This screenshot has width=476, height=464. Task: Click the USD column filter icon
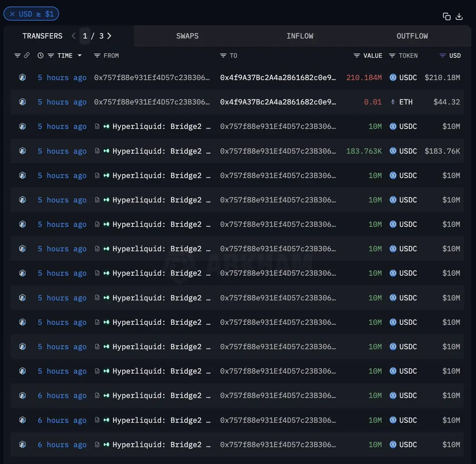click(x=443, y=56)
